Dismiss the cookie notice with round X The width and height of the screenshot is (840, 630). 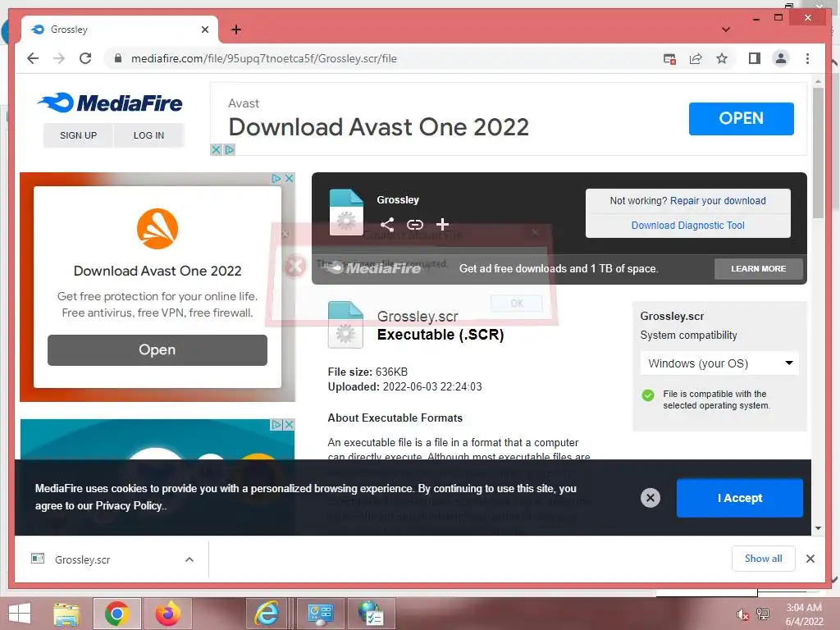651,498
